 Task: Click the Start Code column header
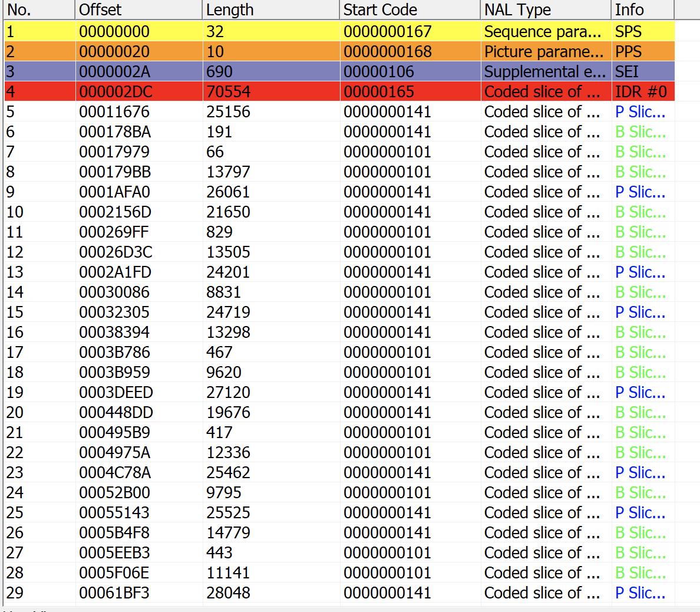click(410, 10)
